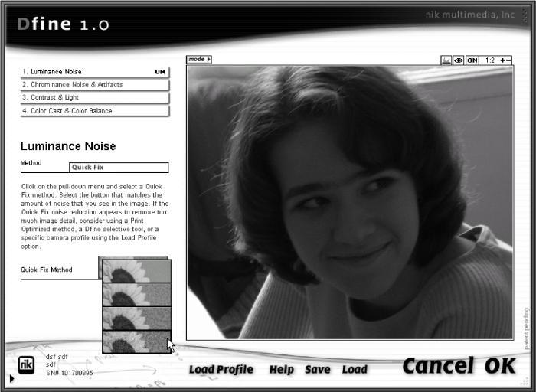Viewport: 536px width, 392px height.
Task: Zoom in with the plus icon
Action: tap(502, 60)
